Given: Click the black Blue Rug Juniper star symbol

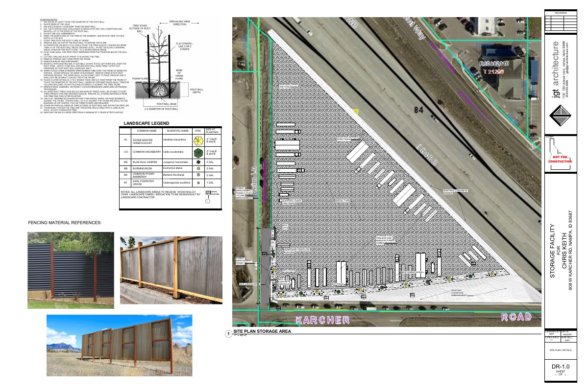Looking at the screenshot, I should 198,161.
